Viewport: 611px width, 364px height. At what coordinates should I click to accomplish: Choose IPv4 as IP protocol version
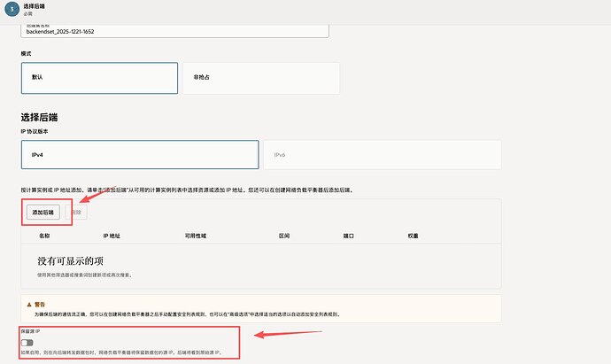(x=140, y=154)
